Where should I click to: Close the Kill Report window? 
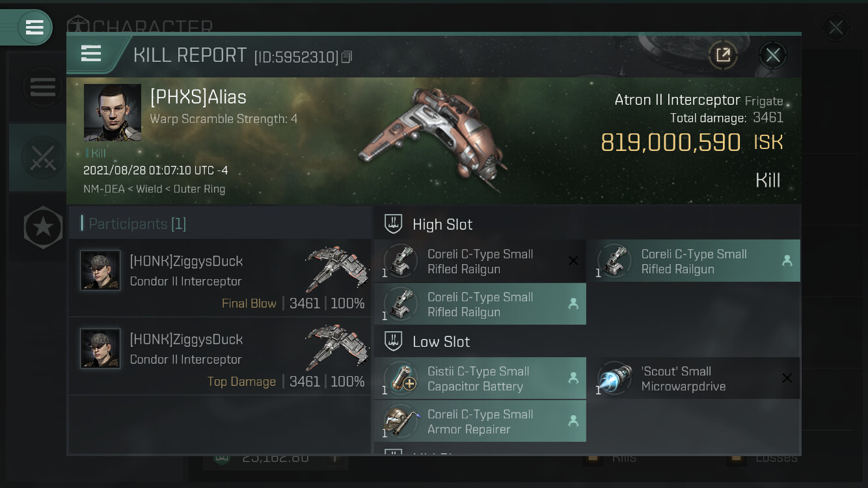[x=772, y=55]
